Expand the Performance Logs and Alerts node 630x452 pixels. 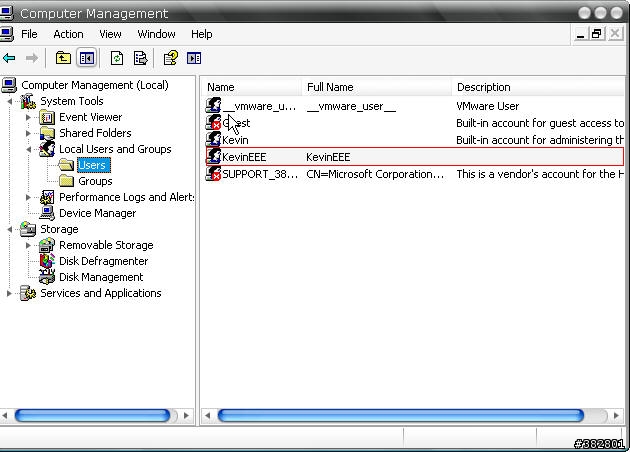tap(28, 197)
